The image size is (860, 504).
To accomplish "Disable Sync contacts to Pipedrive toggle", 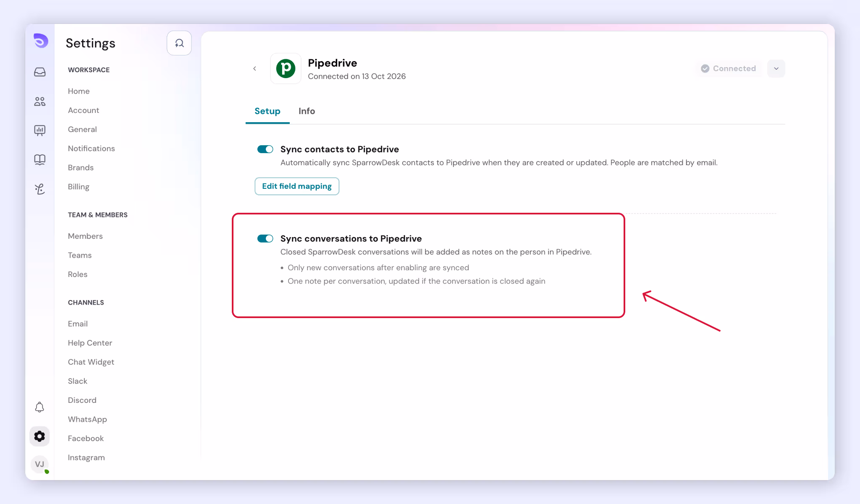I will click(x=265, y=149).
